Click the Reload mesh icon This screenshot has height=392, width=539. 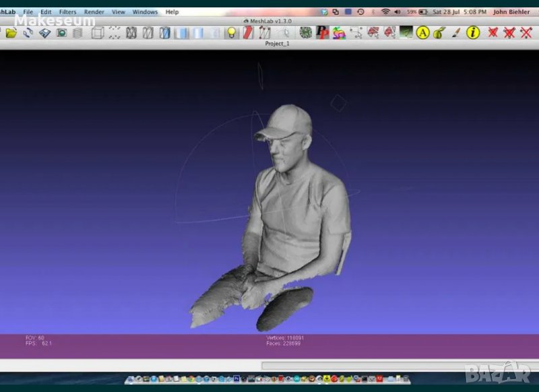click(x=28, y=32)
